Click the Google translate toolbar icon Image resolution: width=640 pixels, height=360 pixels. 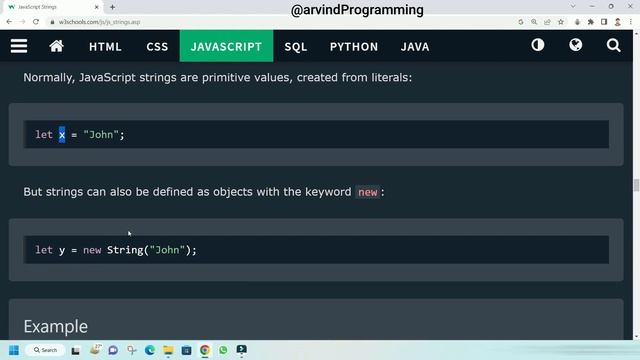(x=521, y=22)
